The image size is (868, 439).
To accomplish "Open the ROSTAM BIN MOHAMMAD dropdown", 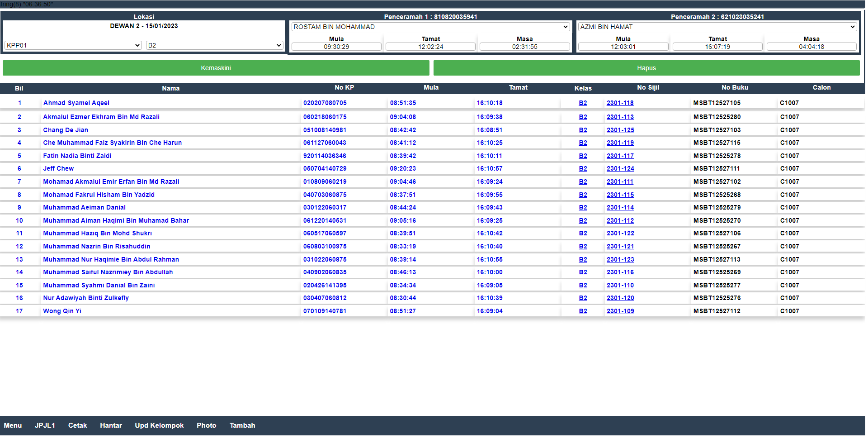I will 430,27.
